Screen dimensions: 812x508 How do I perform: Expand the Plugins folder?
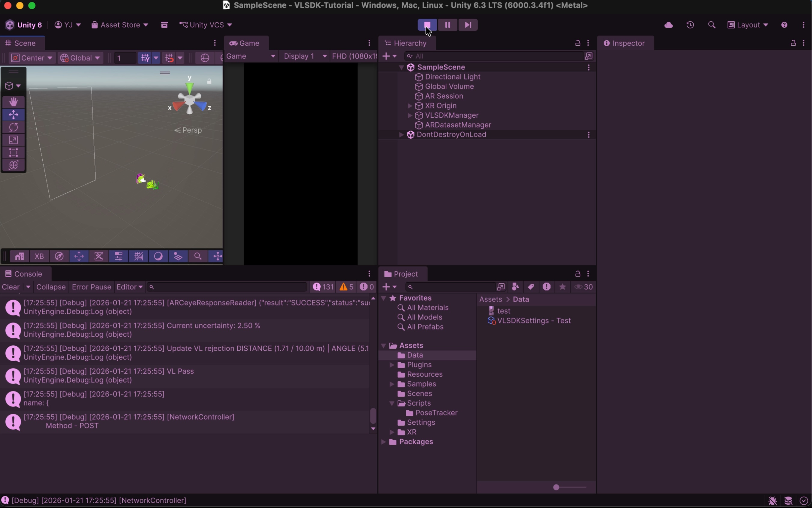pyautogui.click(x=392, y=365)
